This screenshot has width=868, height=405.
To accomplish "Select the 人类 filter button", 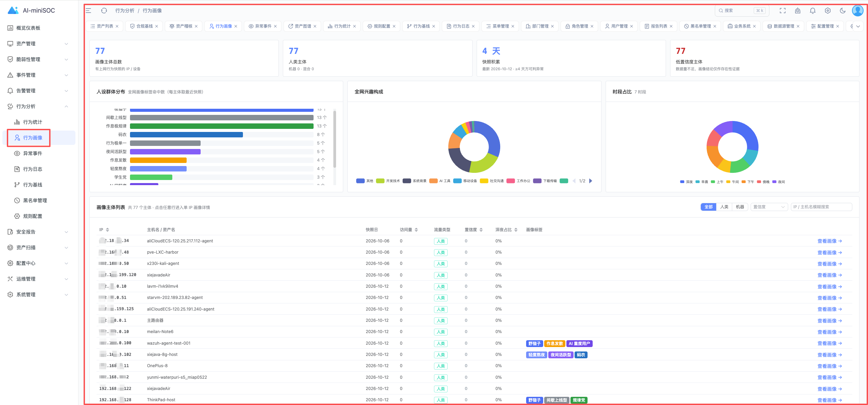I will coord(724,207).
